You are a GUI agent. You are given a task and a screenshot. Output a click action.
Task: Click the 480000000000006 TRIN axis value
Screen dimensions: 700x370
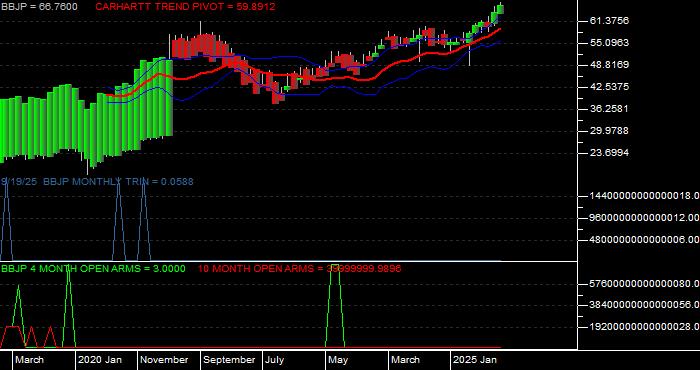pyautogui.click(x=644, y=240)
